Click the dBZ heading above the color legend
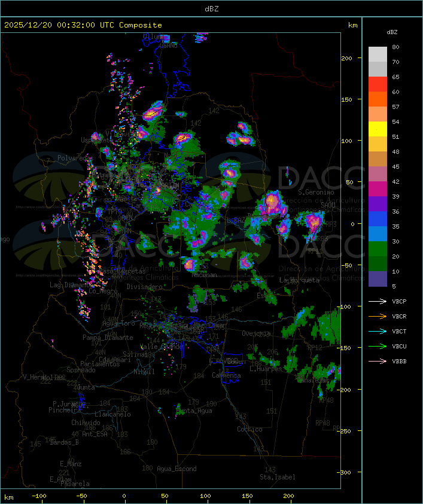Screen dimensions: 423x504 tap(392, 32)
